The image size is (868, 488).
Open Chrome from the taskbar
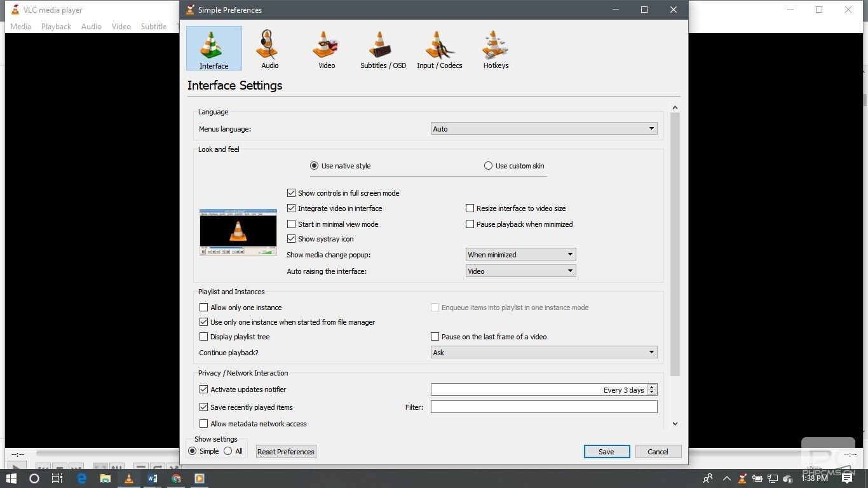click(x=176, y=478)
